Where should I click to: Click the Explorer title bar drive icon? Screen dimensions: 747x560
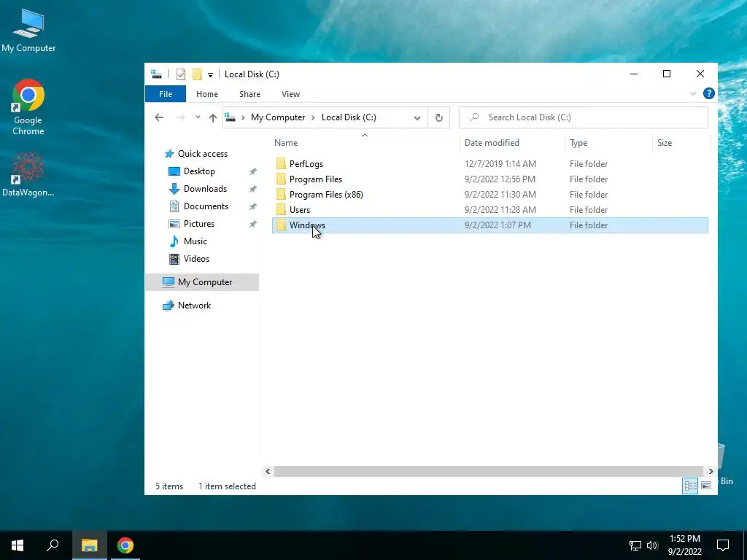click(156, 74)
